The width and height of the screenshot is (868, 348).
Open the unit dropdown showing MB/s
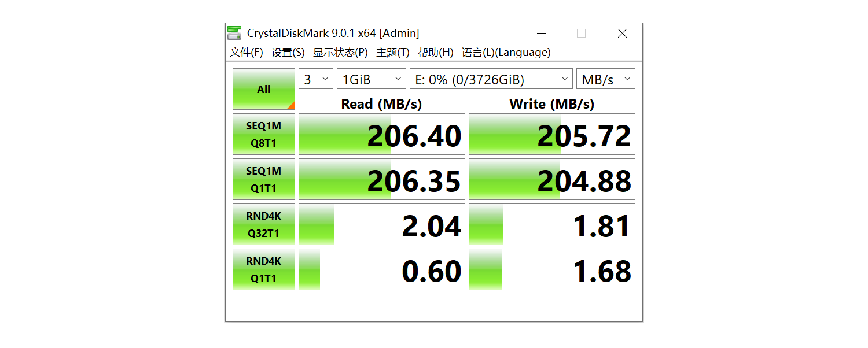click(606, 79)
